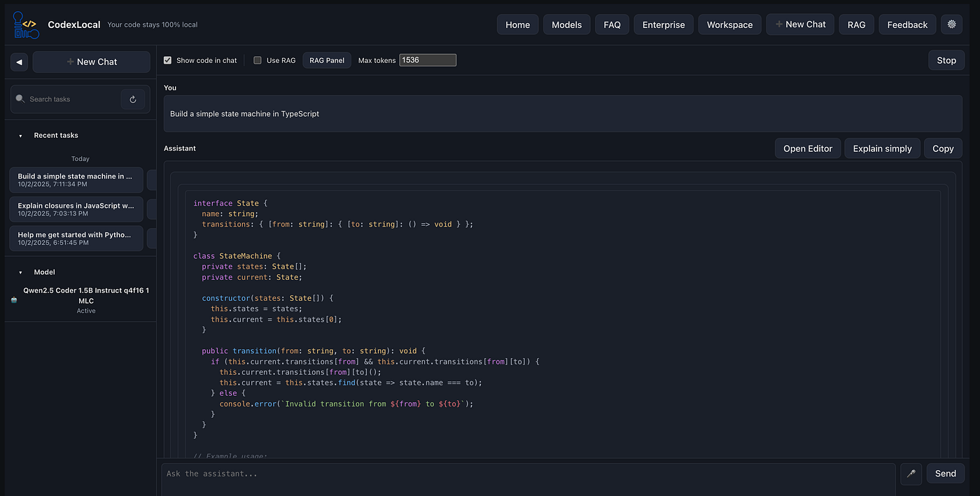Open the Feedback page

[907, 24]
